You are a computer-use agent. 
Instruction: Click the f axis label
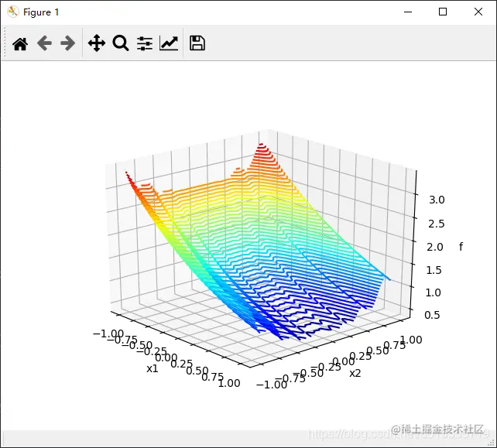point(461,247)
